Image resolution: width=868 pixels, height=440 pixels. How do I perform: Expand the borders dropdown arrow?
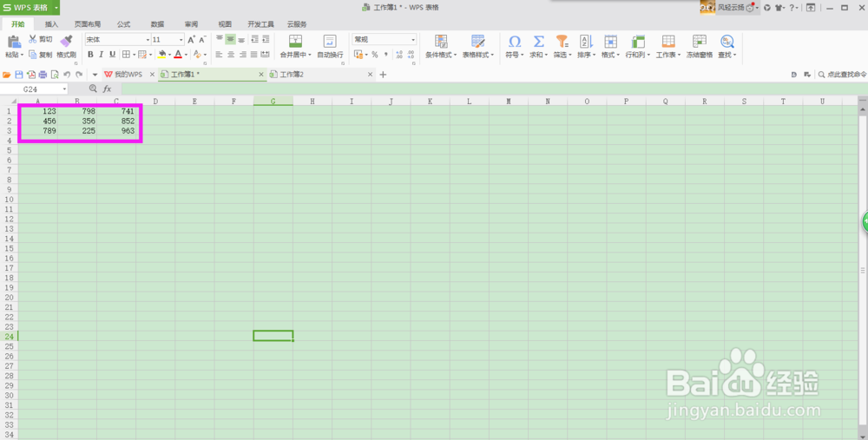pyautogui.click(x=134, y=54)
